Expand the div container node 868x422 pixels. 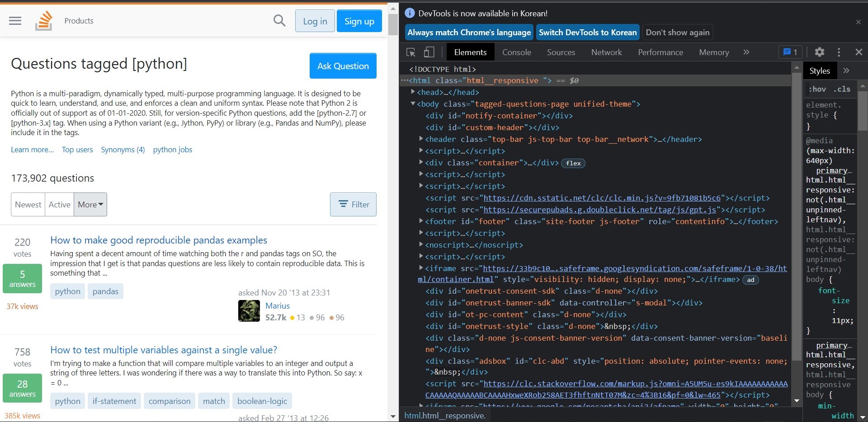coord(421,162)
